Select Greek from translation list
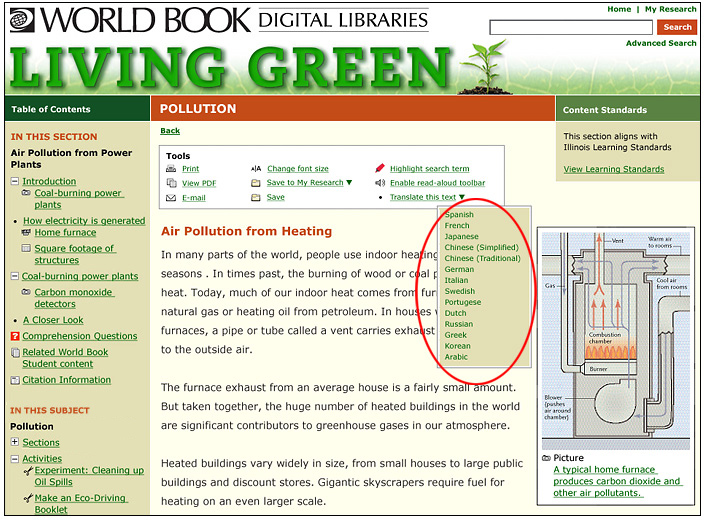710x526 pixels. pos(456,335)
